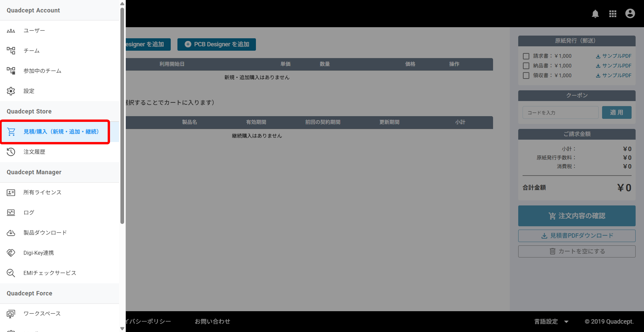Check the 領収書 ¥1,000 checkbox

526,76
